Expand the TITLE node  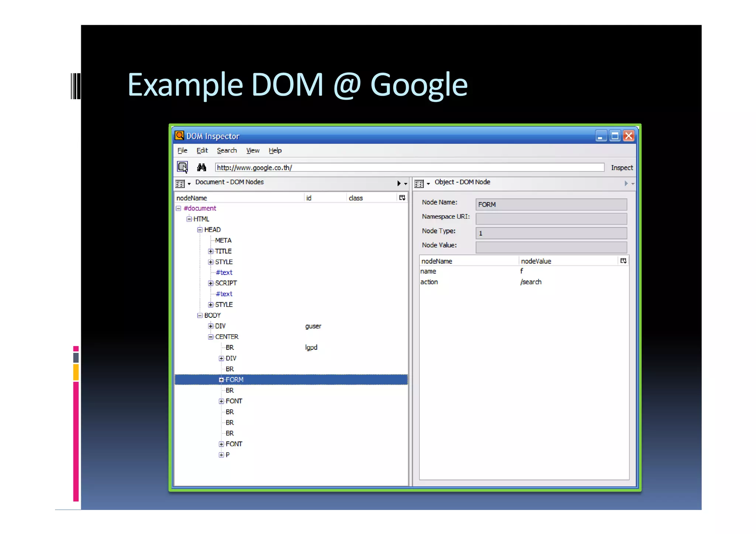[210, 251]
